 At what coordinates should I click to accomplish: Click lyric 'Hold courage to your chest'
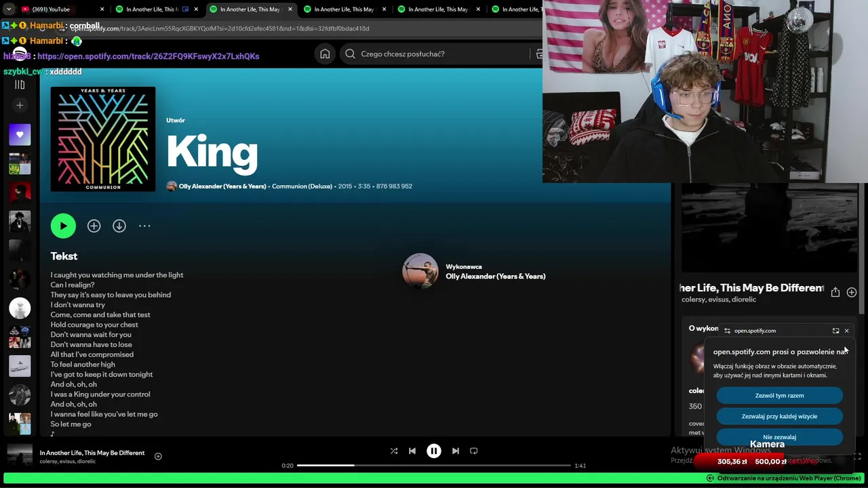pos(94,325)
